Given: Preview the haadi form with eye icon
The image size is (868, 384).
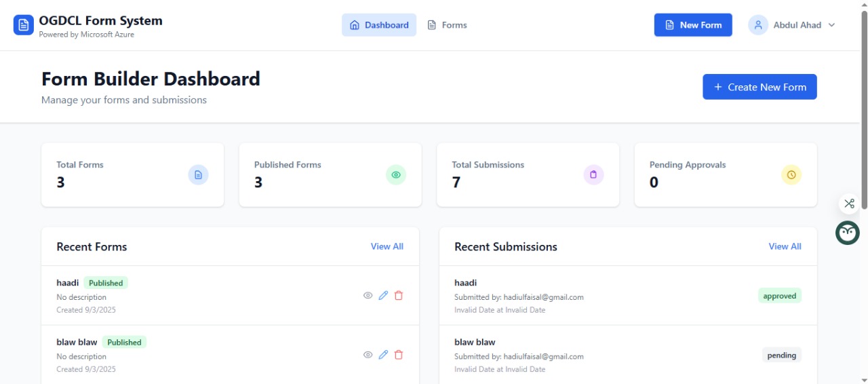Looking at the screenshot, I should click(x=368, y=296).
